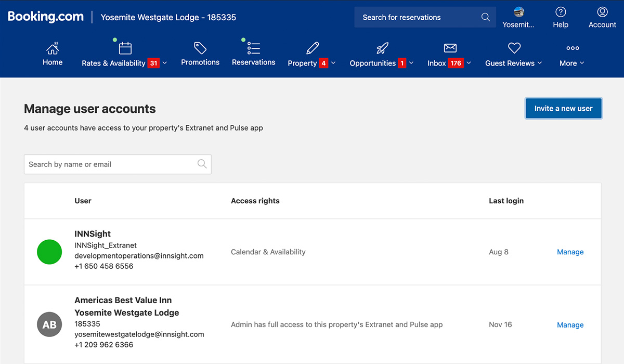
Task: Focus the Search by name or email field
Action: [x=118, y=164]
